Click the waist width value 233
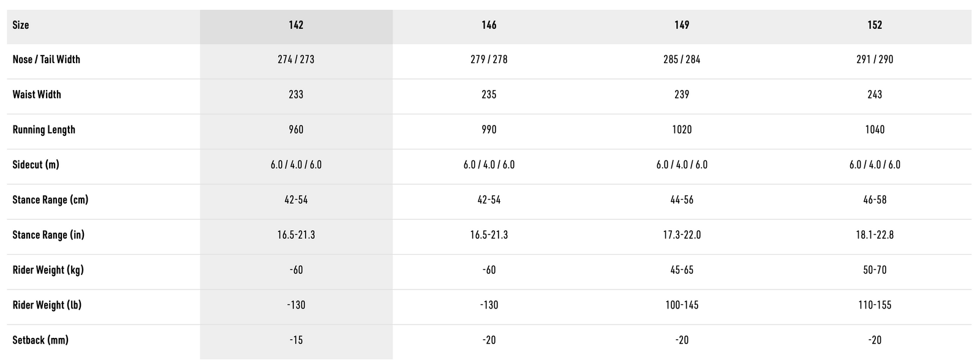Image resolution: width=980 pixels, height=360 pixels. (x=296, y=94)
